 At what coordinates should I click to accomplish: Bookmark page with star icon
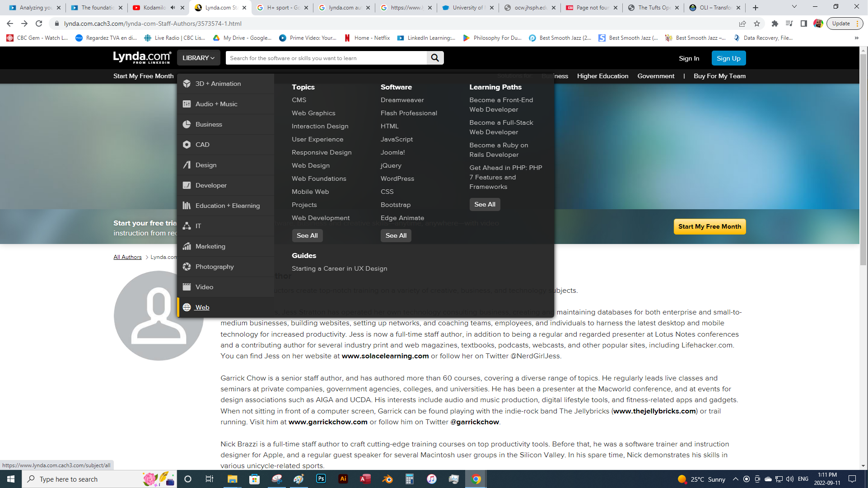point(757,23)
